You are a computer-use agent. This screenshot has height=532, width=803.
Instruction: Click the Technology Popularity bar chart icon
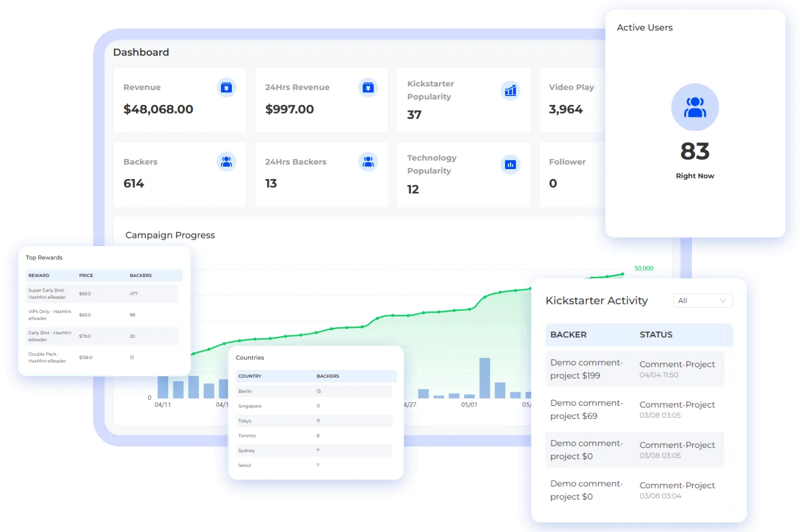[510, 164]
